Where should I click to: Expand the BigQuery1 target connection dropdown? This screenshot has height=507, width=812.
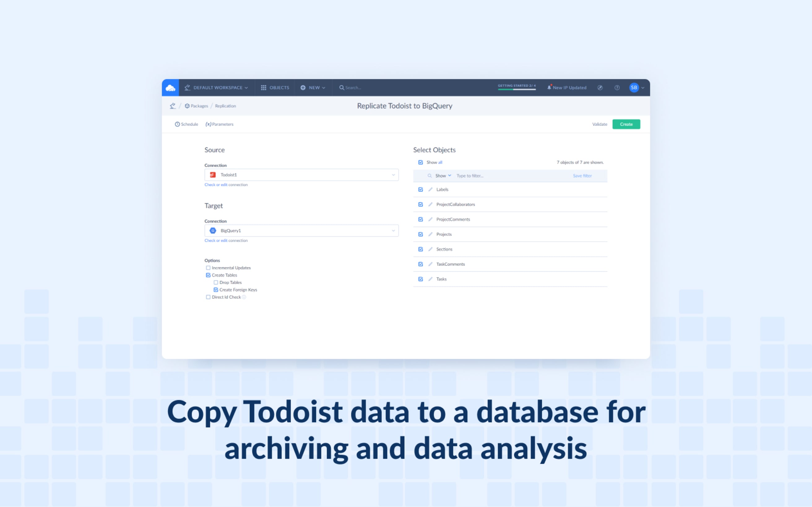click(393, 230)
